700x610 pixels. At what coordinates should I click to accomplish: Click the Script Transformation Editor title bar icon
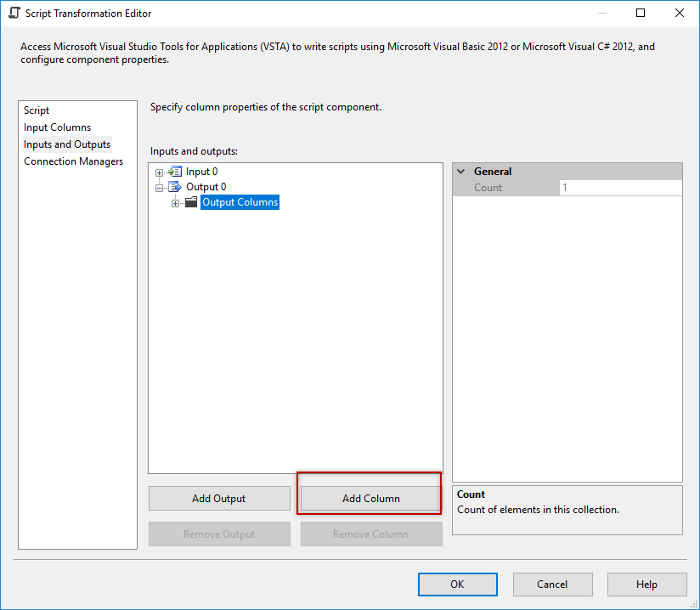click(x=14, y=13)
